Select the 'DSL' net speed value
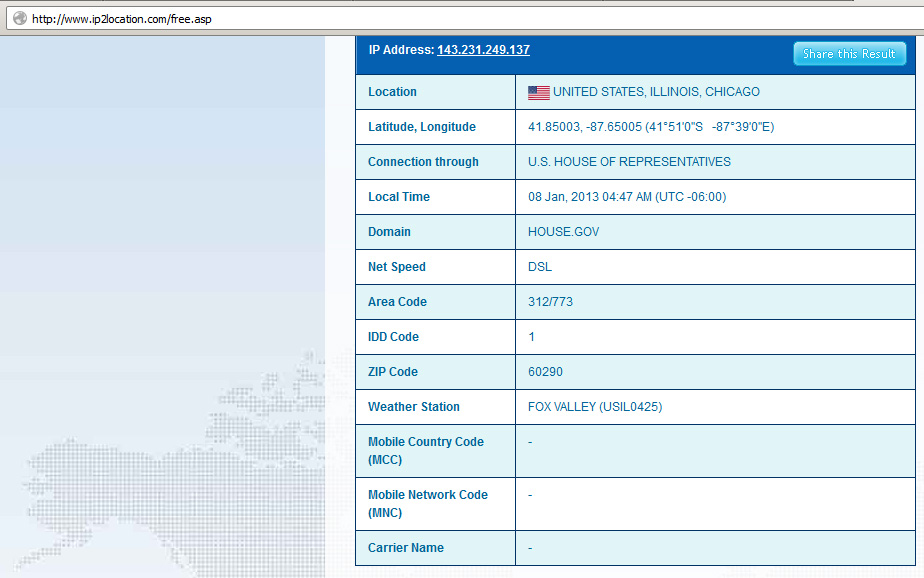The height and width of the screenshot is (578, 924). [x=540, y=267]
